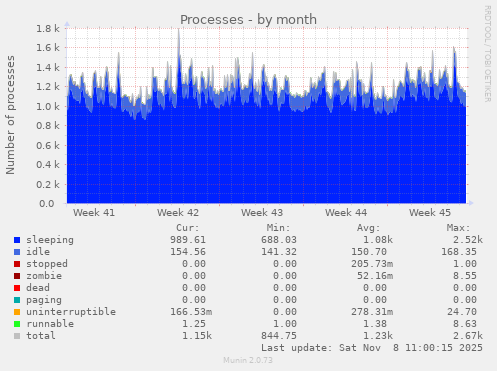Click uninterruptible current value 166.53m

(191, 312)
